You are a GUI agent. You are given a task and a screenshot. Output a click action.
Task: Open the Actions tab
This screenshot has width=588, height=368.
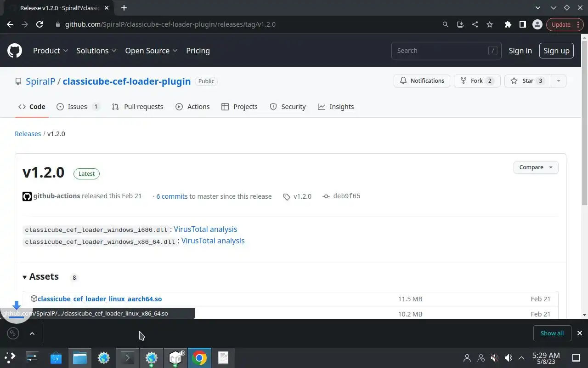pos(192,107)
